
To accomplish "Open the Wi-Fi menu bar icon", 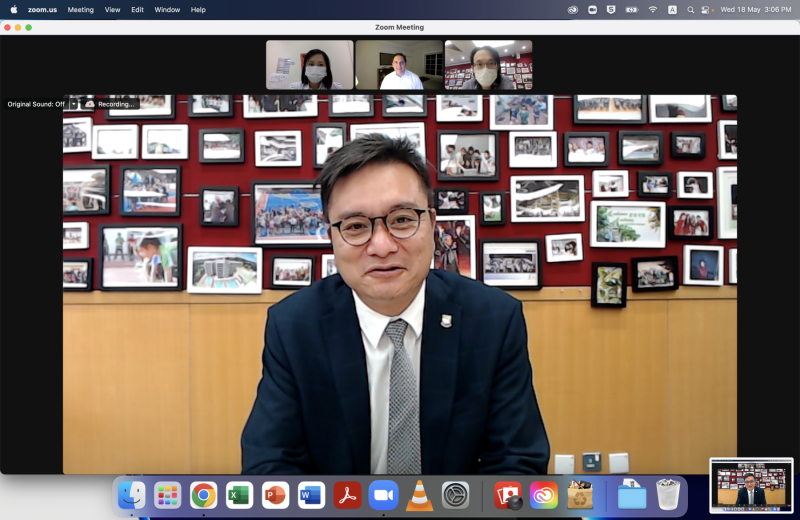I will [653, 10].
